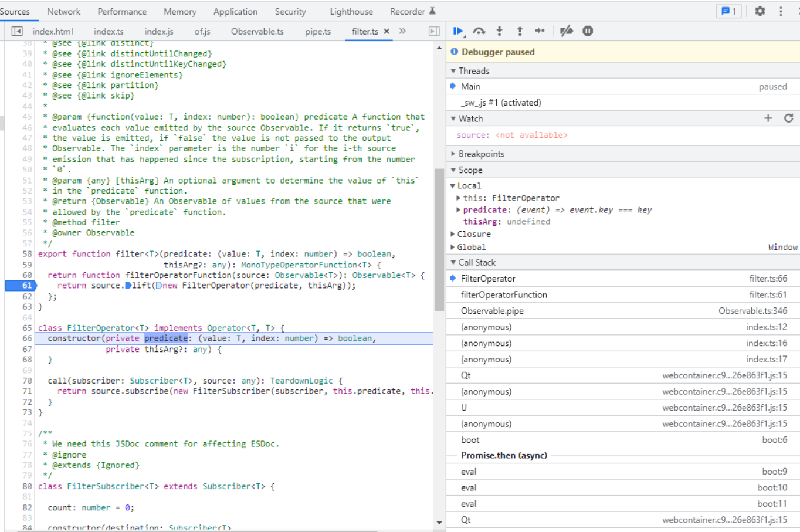800x532 pixels.
Task: Open the filter.ts:66 source link
Action: [768, 279]
